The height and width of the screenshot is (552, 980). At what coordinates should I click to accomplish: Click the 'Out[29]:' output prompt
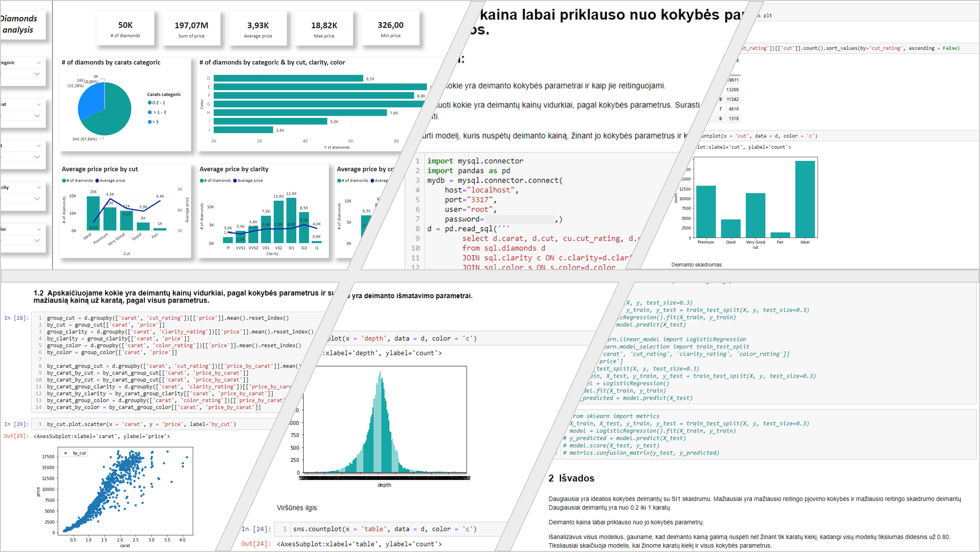click(17, 436)
